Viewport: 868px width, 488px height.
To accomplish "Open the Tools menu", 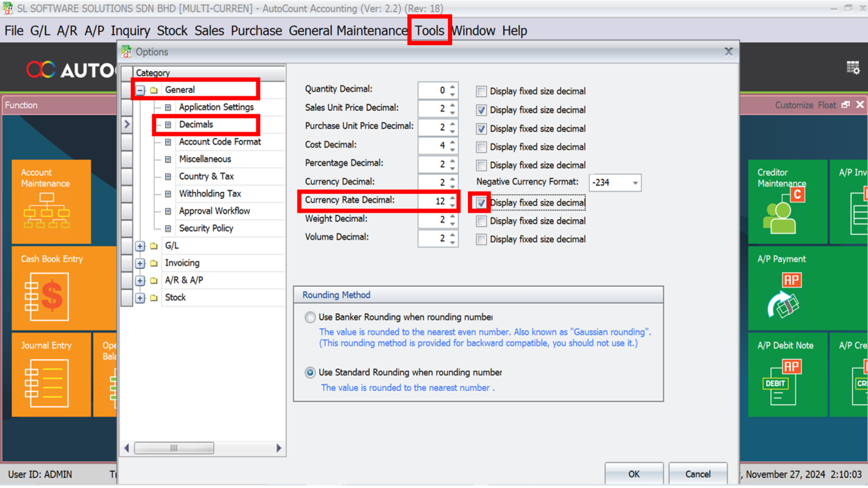I will tap(429, 30).
